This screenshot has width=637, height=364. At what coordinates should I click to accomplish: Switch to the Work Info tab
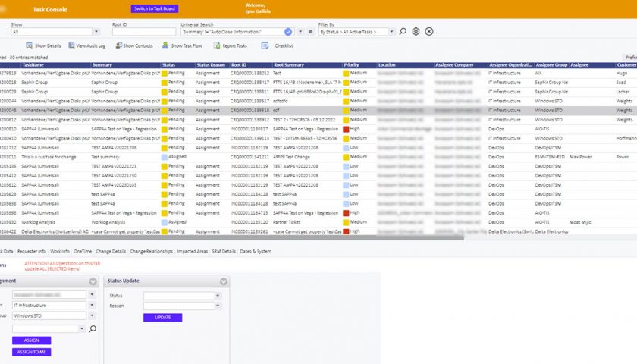[61, 251]
